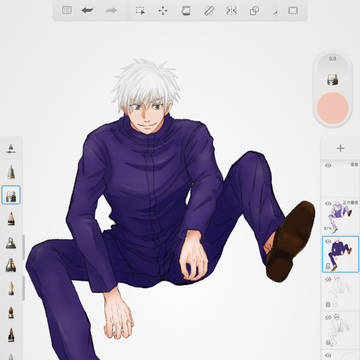Image resolution: width=360 pixels, height=360 pixels.
Task: Adjust brush size value 5.3 on puck
Action: [332, 59]
